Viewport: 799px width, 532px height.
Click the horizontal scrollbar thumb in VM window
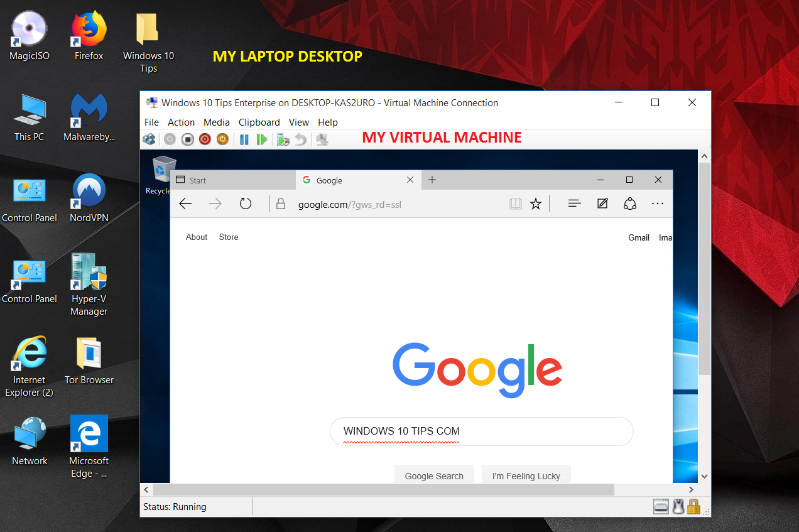(x=383, y=489)
